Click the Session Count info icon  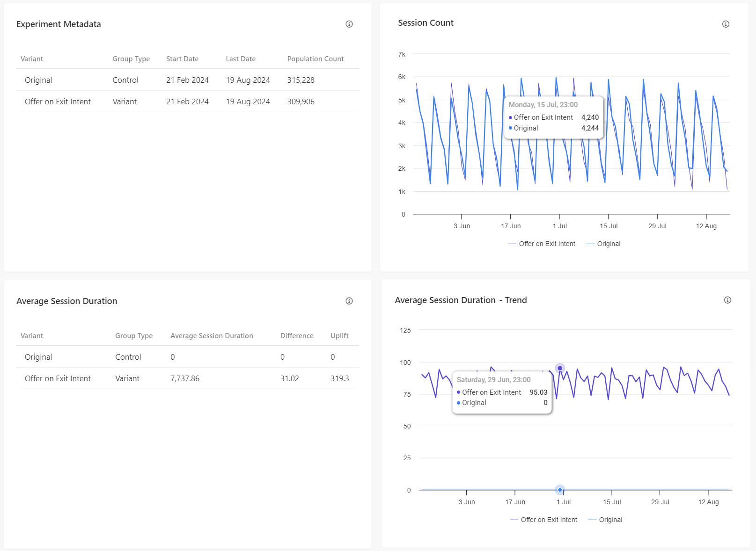(726, 24)
